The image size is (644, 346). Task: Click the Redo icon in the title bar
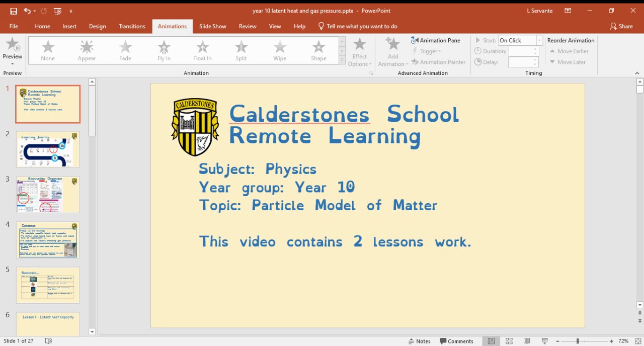click(43, 11)
